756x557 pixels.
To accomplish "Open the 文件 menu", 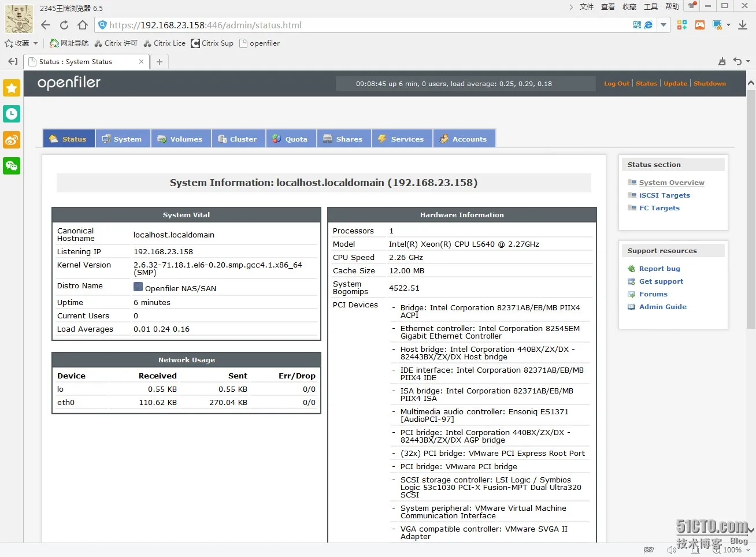I will point(587,7).
